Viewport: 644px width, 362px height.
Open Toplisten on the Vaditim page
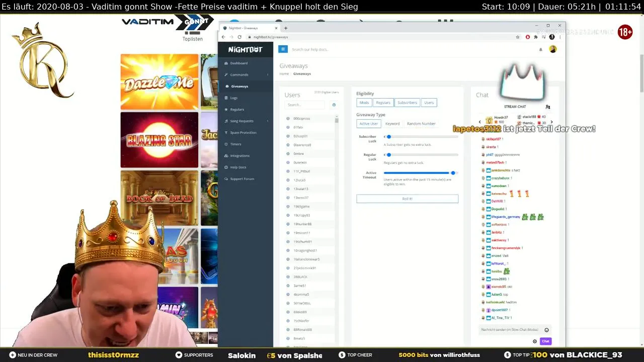193,39
